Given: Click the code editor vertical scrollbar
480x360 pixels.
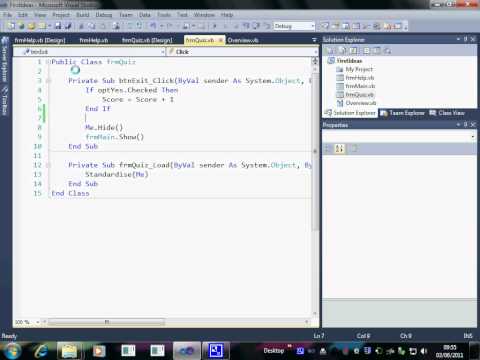Looking at the screenshot, I should (x=315, y=190).
